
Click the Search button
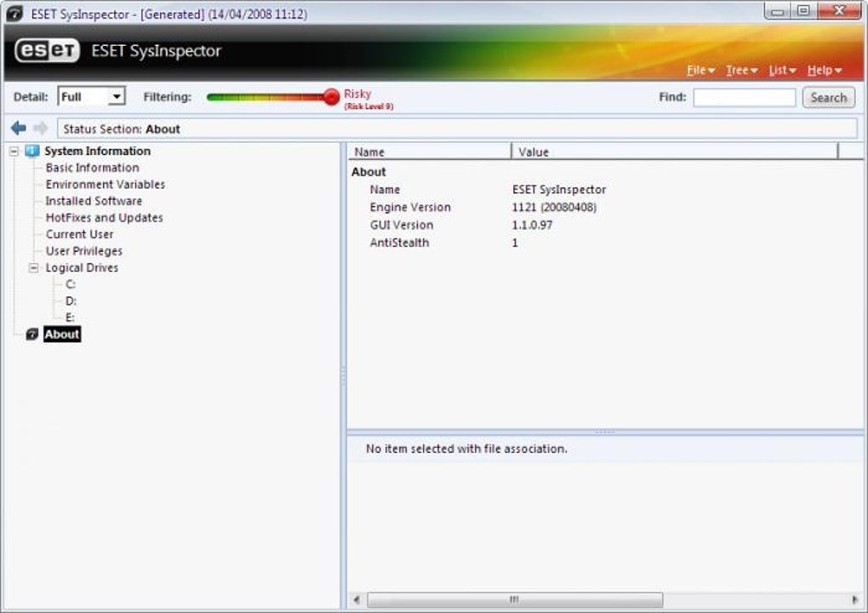point(828,97)
